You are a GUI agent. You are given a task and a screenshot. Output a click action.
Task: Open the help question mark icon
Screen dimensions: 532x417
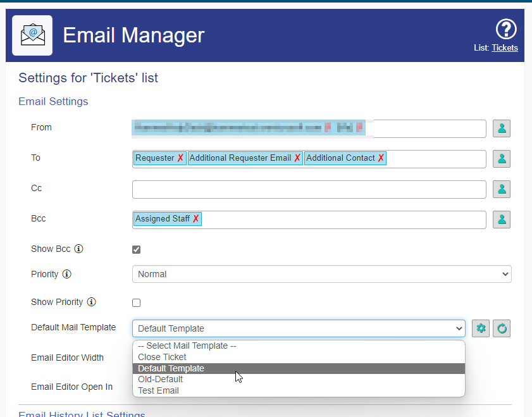click(506, 30)
